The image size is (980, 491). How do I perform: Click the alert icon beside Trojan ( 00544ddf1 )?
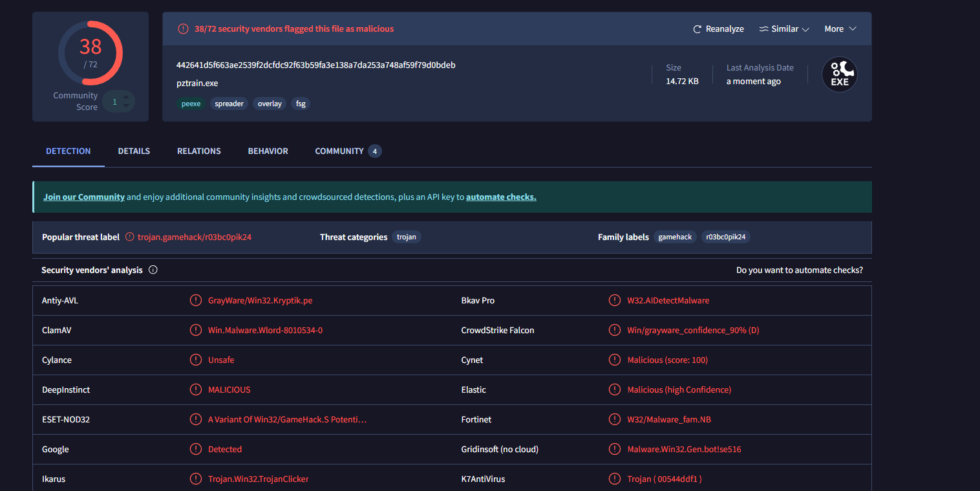(615, 479)
